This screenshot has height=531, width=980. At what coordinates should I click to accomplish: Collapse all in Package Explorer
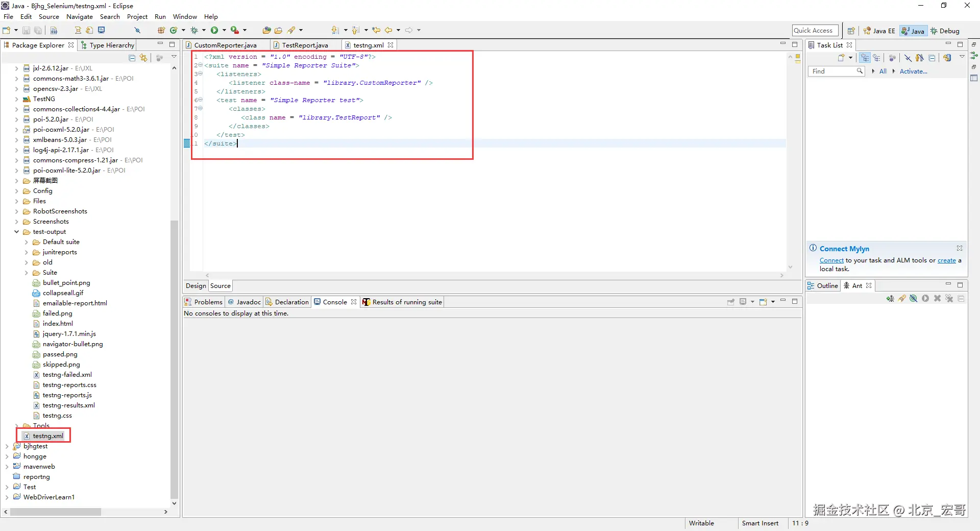click(x=132, y=58)
